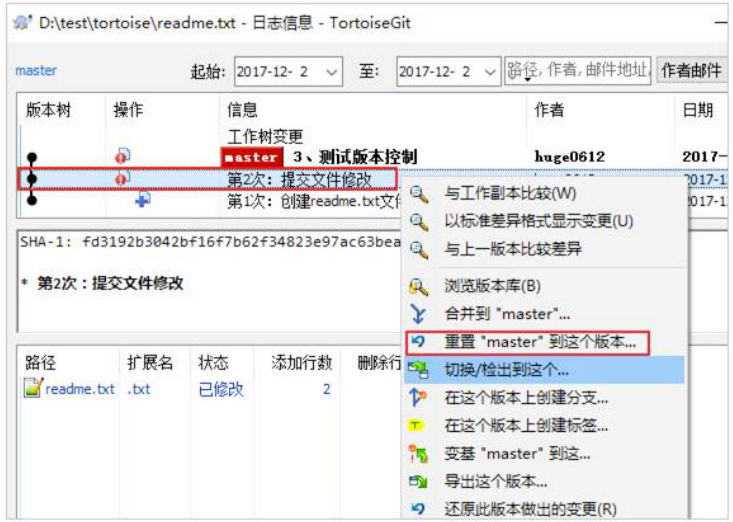Click the rebase icon beside 变基 "master" 到这

pyautogui.click(x=418, y=453)
